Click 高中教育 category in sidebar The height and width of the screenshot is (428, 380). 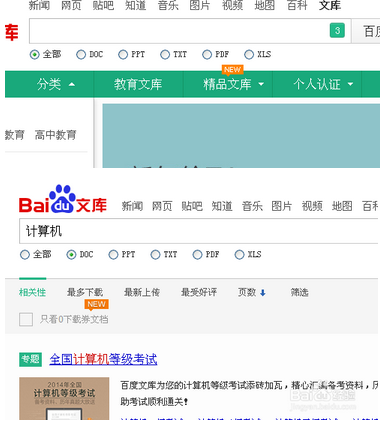[x=56, y=135]
